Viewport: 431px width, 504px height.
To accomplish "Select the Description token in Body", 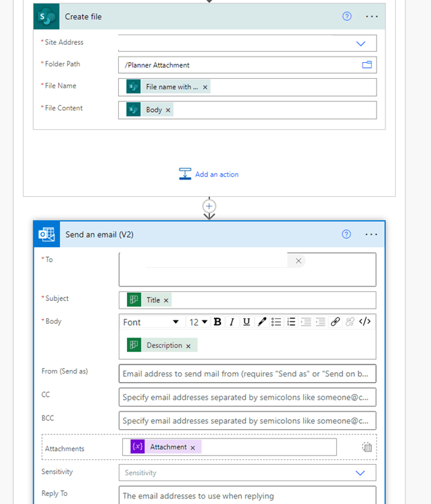I will (162, 345).
